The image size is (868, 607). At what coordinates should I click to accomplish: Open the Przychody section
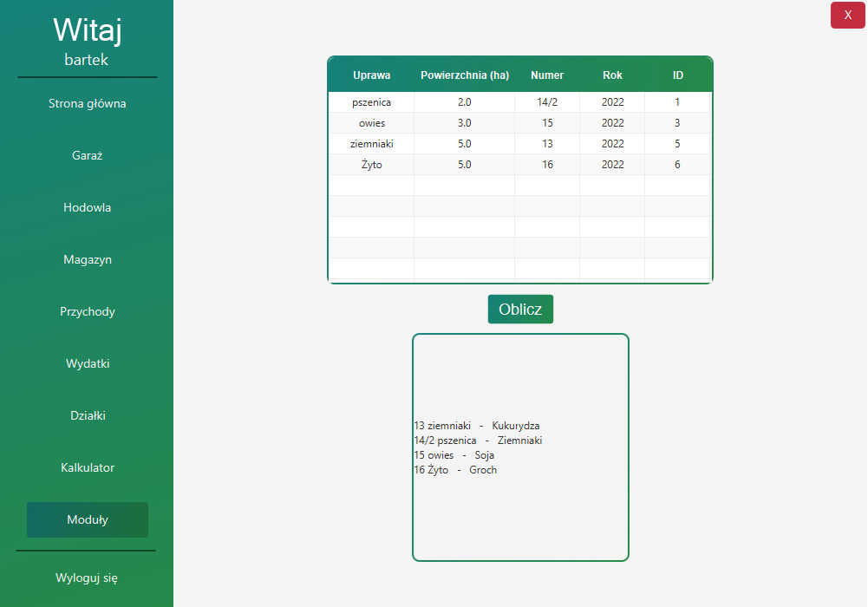point(87,311)
